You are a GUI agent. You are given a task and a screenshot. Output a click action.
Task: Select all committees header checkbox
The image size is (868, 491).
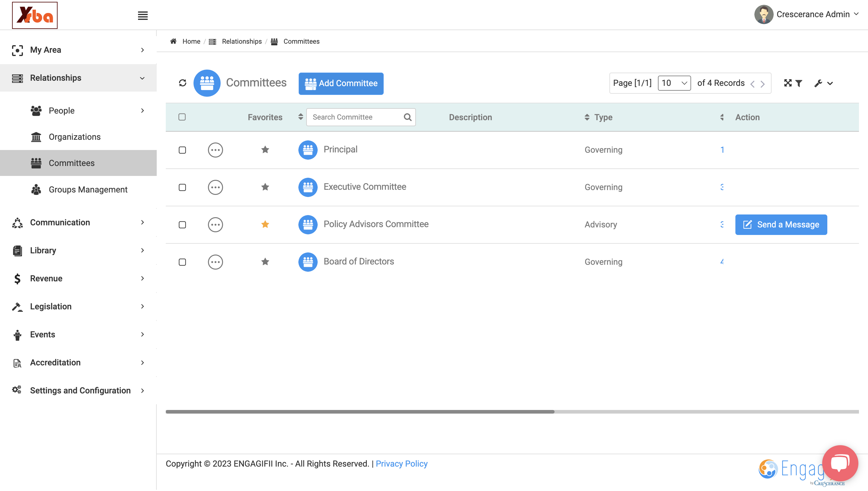point(182,117)
